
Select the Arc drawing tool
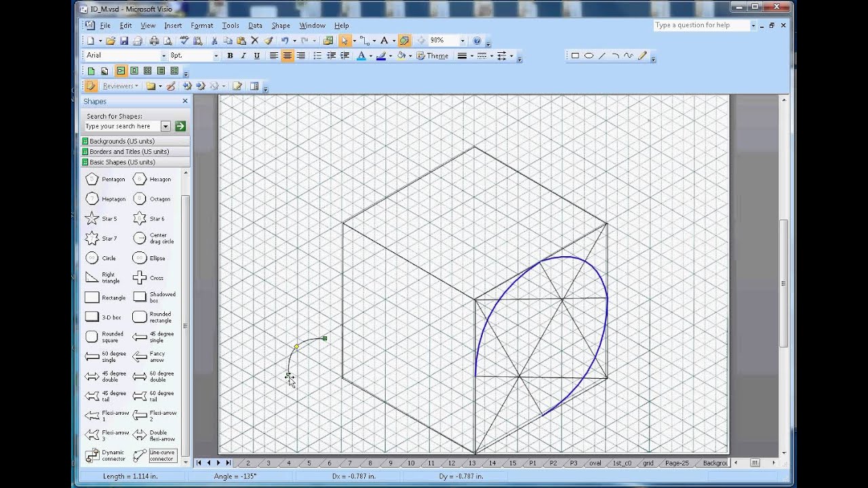click(x=615, y=56)
